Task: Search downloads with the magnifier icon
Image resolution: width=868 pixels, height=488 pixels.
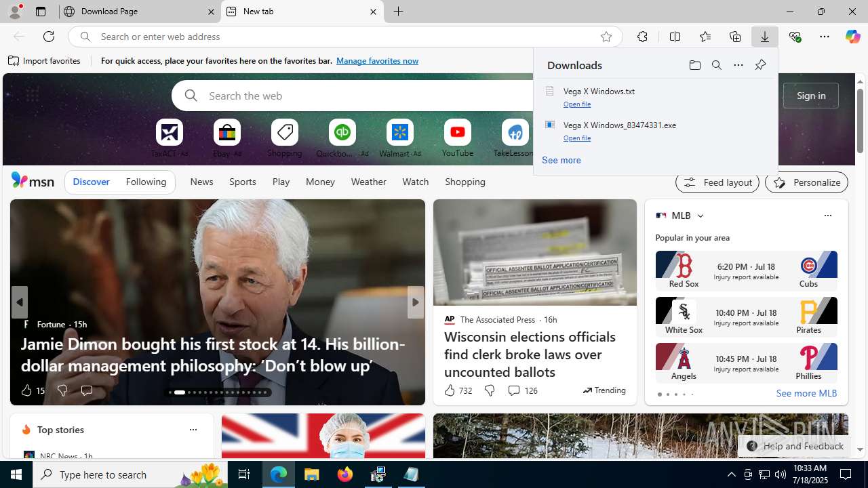Action: point(716,65)
